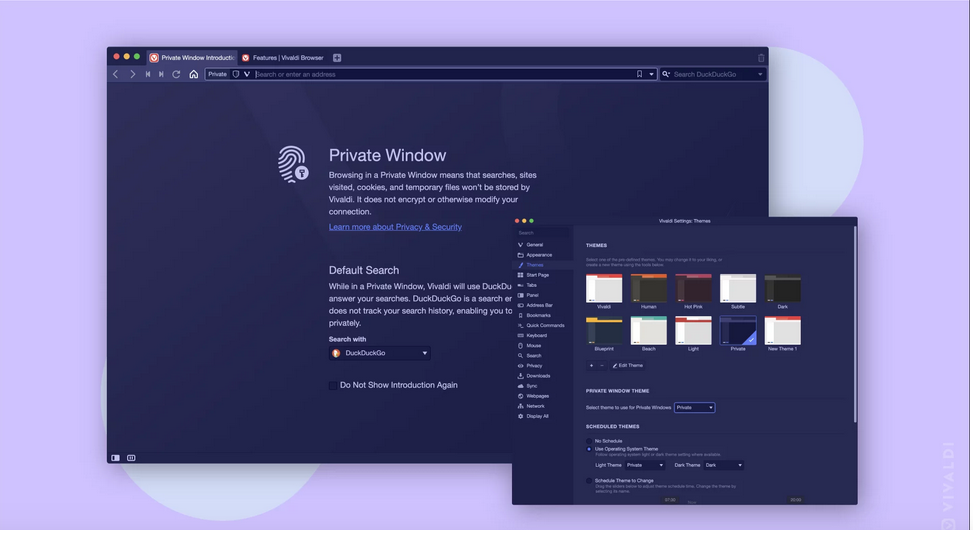Choose the Light theme thumbnail
The height and width of the screenshot is (533, 973).
point(693,331)
